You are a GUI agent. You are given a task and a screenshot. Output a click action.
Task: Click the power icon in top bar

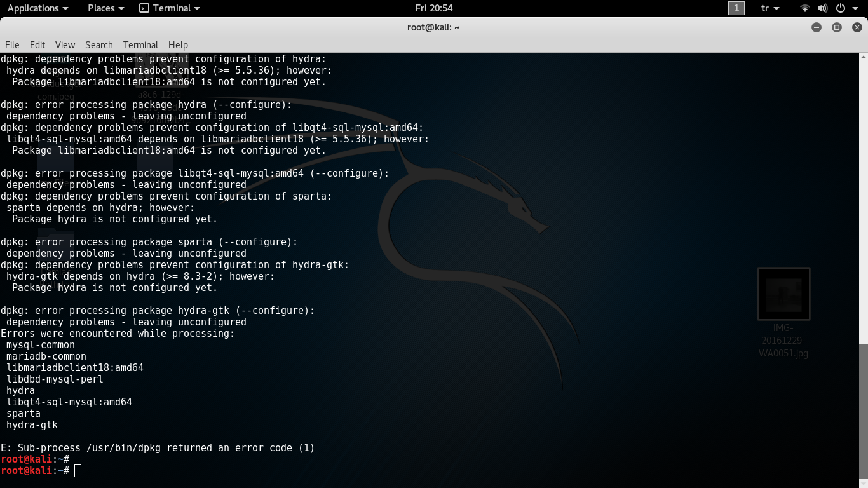[x=841, y=8]
